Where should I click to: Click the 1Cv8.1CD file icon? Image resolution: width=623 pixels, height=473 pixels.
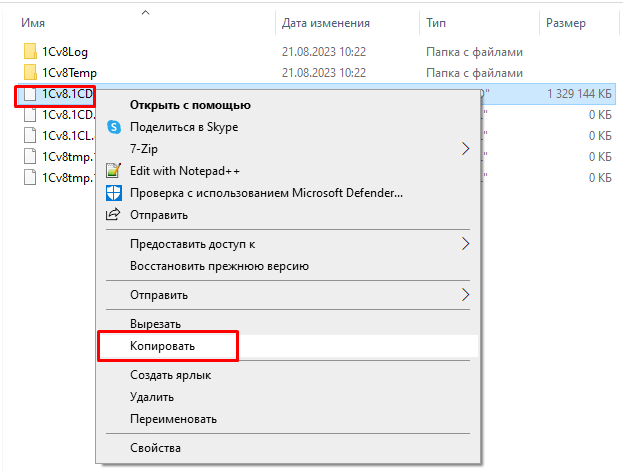click(x=29, y=95)
